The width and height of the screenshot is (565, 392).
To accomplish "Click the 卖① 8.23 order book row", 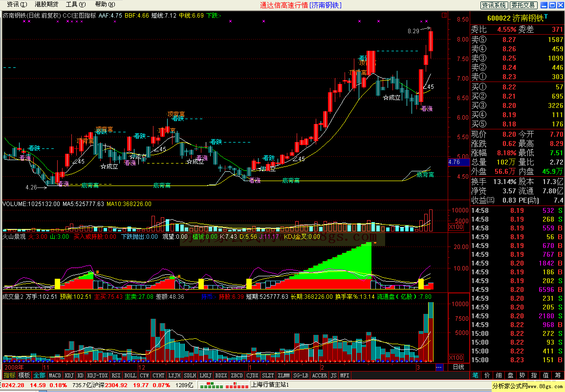I will coord(517,77).
